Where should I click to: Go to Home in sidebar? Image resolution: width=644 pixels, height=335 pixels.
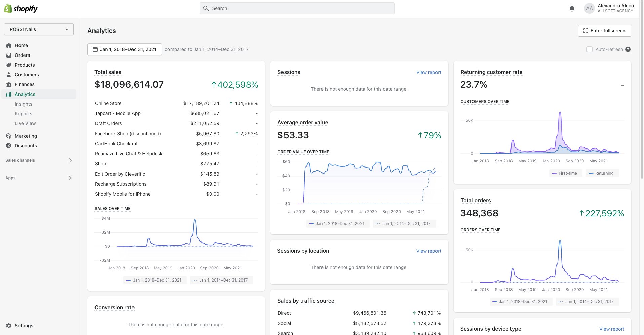(21, 45)
